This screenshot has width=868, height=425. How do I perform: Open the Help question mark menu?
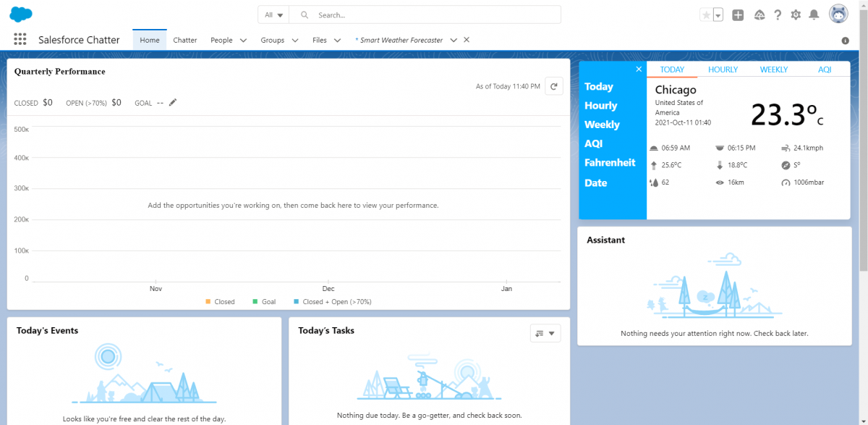point(778,15)
